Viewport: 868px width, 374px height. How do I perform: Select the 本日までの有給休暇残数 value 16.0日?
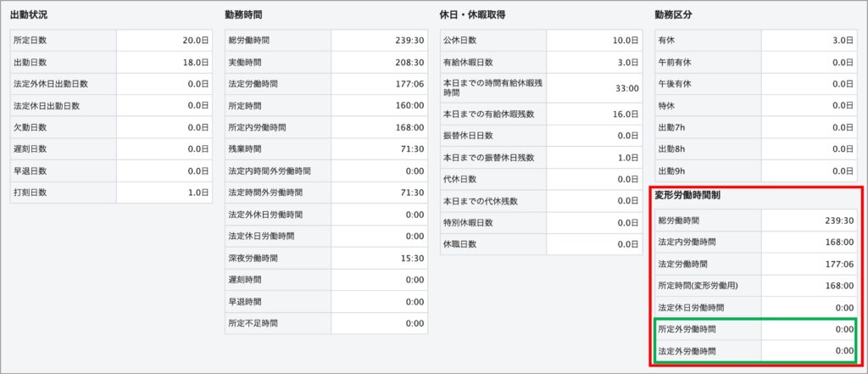625,114
